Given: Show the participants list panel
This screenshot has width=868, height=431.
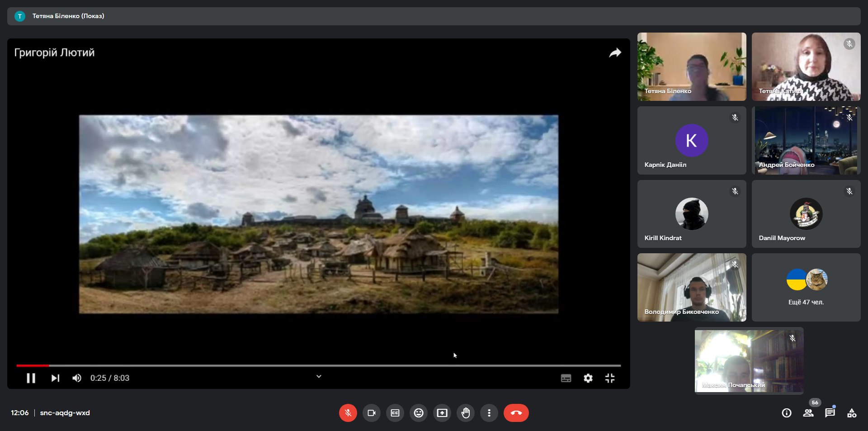Looking at the screenshot, I should pos(808,413).
